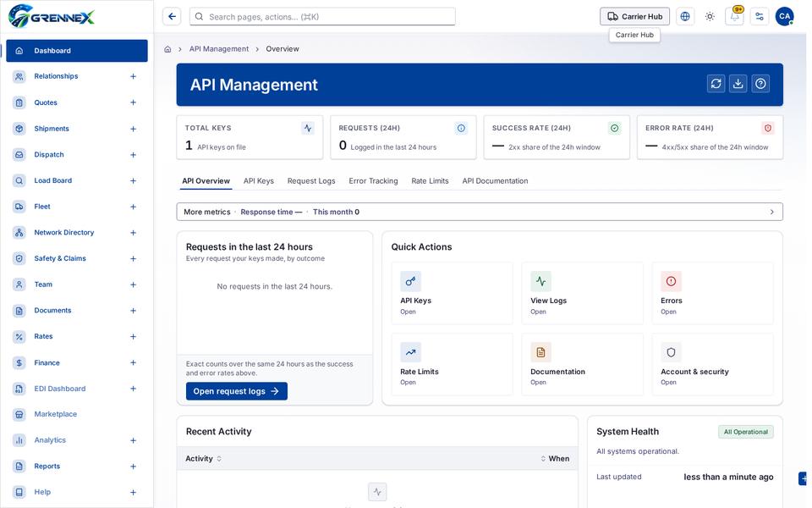Open the Errors quick action

tap(712, 294)
